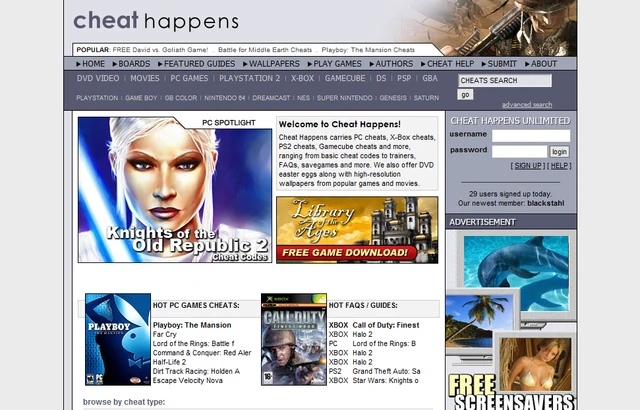
Task: Open Dirt Track Racing: Holden link
Action: coord(196,371)
